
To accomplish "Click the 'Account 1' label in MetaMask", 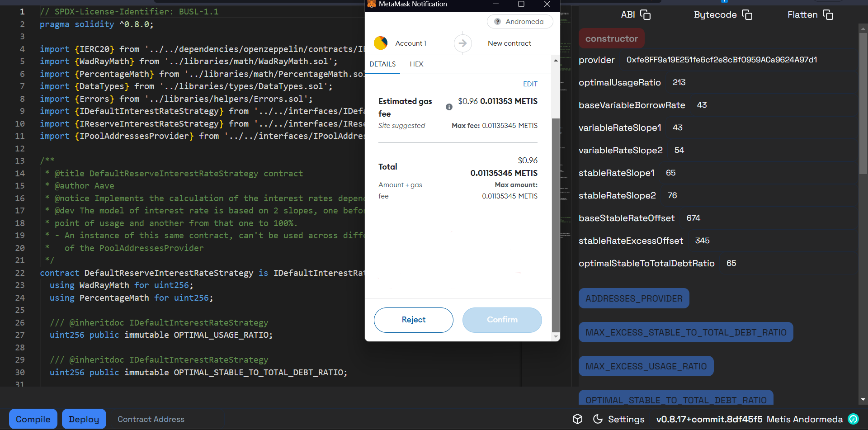I will (x=410, y=43).
